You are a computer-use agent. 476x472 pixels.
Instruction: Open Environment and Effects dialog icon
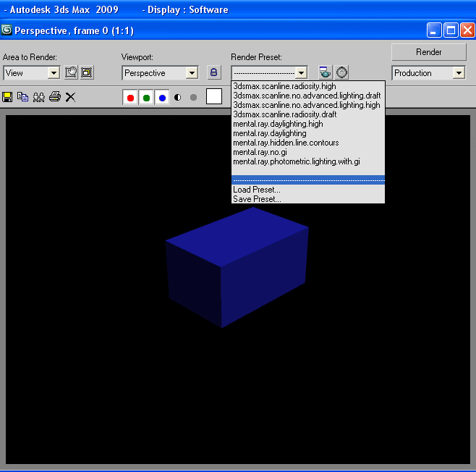[x=342, y=72]
